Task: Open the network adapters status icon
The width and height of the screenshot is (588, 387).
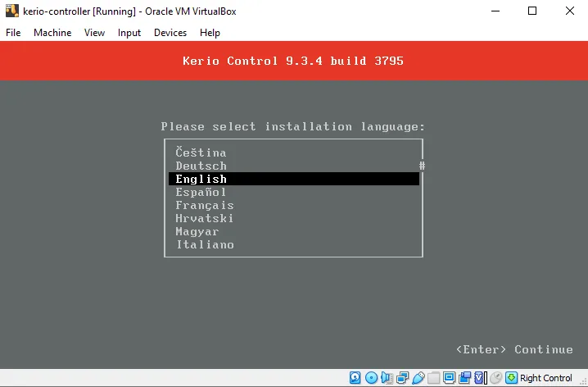Action: pyautogui.click(x=402, y=378)
